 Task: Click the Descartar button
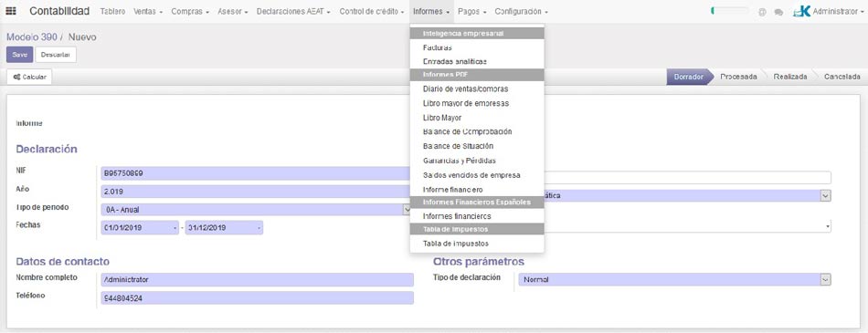56,55
